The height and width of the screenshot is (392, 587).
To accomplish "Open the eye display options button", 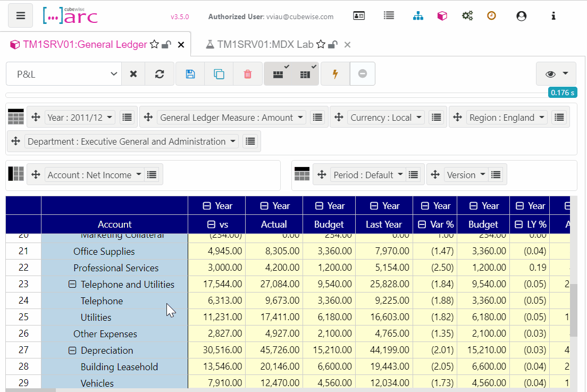I will point(556,74).
